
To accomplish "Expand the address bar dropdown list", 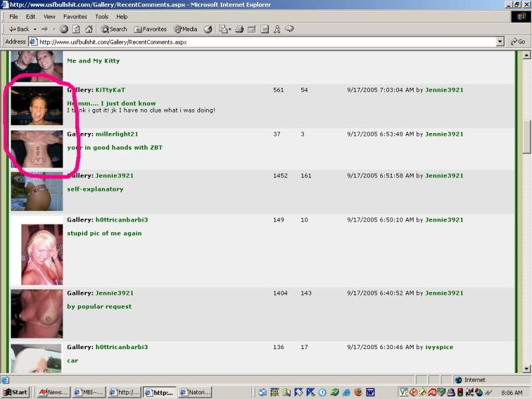I will pos(500,42).
